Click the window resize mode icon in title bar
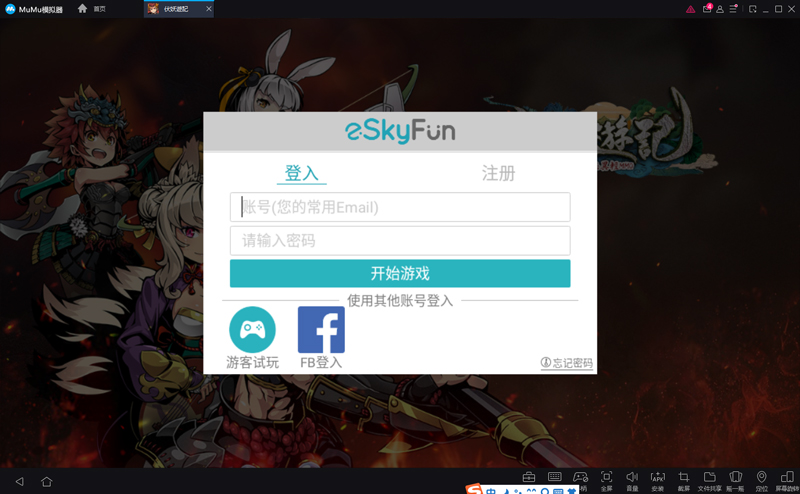 tap(753, 9)
